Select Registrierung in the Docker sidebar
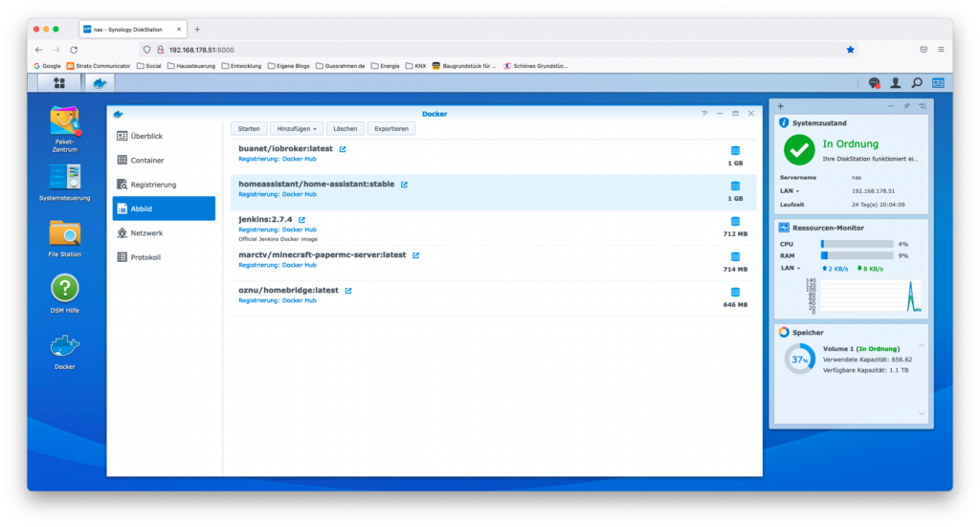The image size is (980, 527). pyautogui.click(x=164, y=185)
